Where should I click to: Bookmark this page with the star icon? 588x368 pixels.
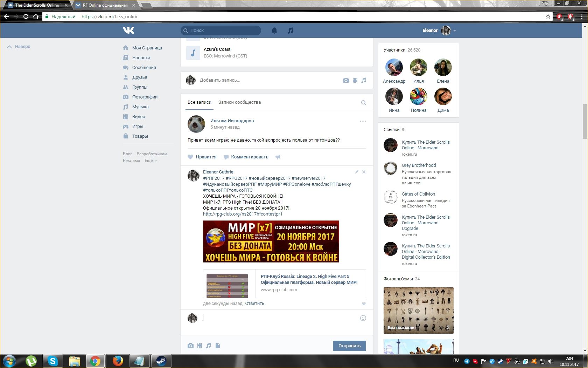548,16
